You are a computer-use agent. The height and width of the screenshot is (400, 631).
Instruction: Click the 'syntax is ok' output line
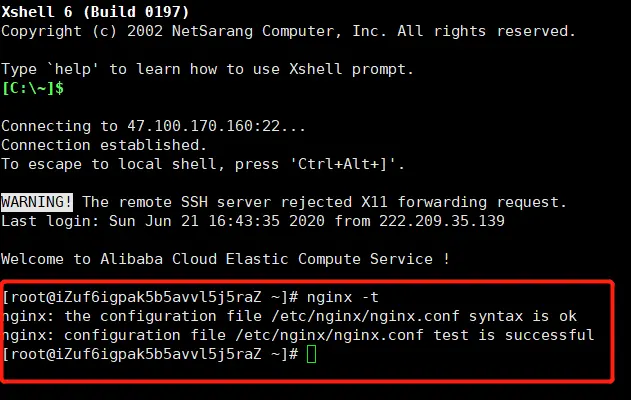290,316
